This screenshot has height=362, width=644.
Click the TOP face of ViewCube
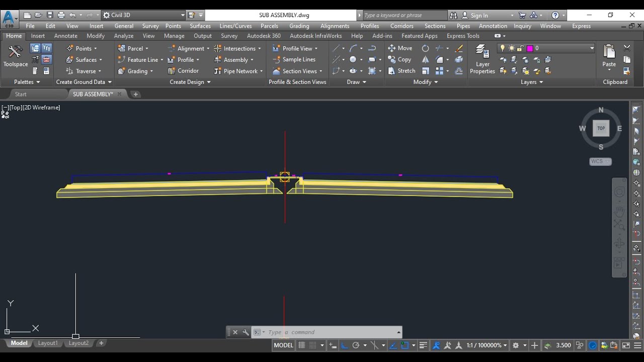(x=601, y=128)
